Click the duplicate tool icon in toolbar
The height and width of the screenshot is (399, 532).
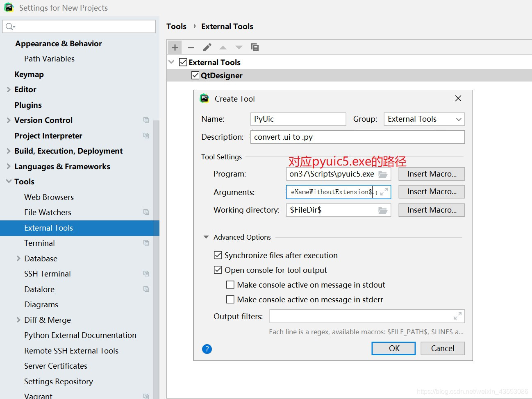[255, 47]
